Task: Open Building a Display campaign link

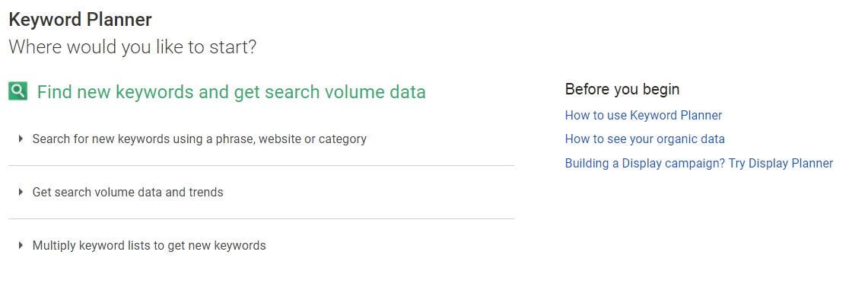Action: (698, 164)
